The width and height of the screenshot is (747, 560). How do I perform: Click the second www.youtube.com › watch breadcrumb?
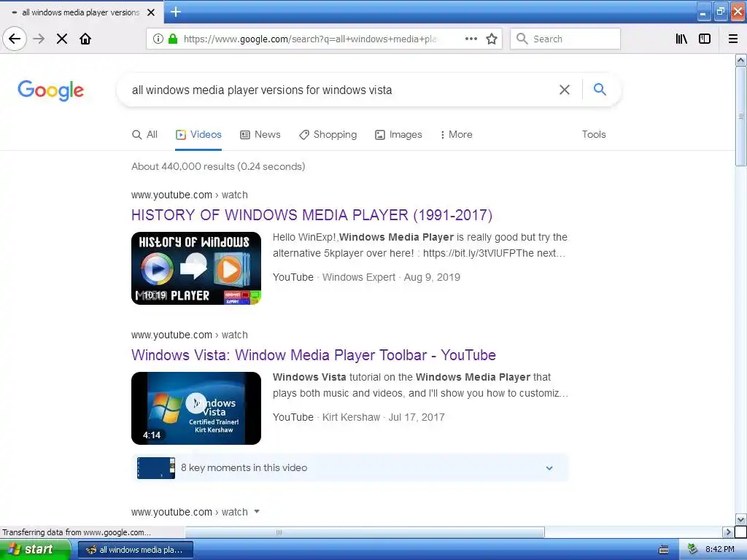(190, 335)
